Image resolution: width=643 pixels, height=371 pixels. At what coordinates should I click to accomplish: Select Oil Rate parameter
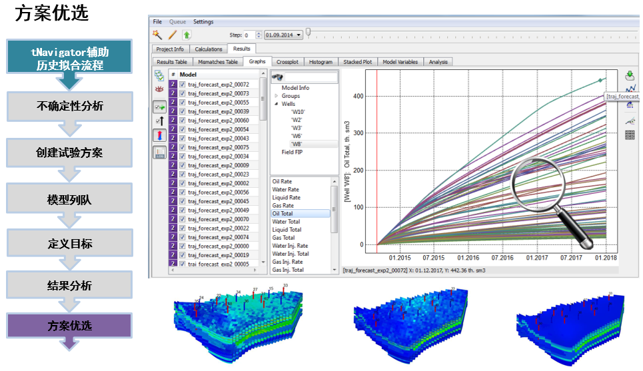point(282,181)
